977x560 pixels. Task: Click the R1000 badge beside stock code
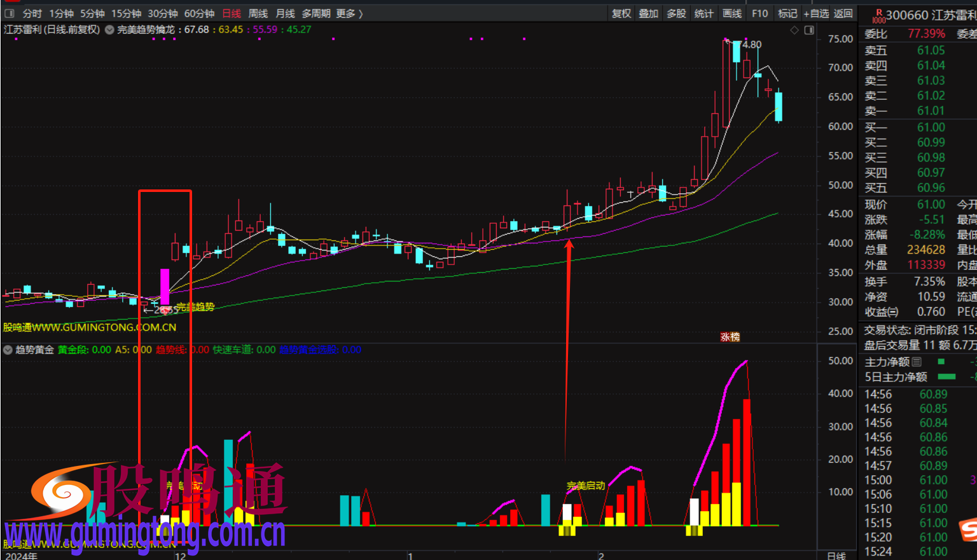(878, 16)
